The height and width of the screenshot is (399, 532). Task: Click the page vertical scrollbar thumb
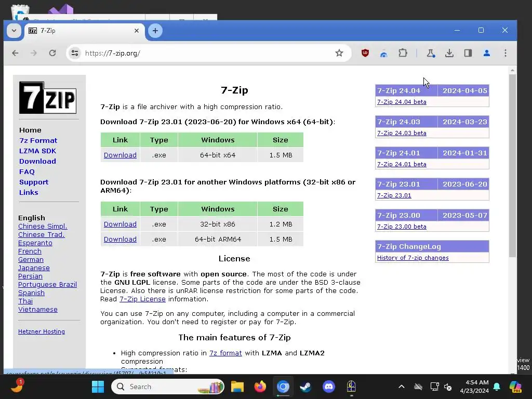point(512,165)
